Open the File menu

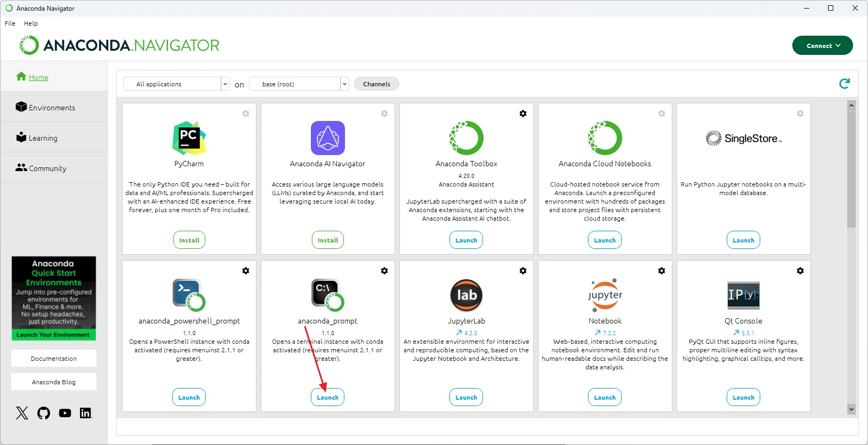tap(10, 23)
